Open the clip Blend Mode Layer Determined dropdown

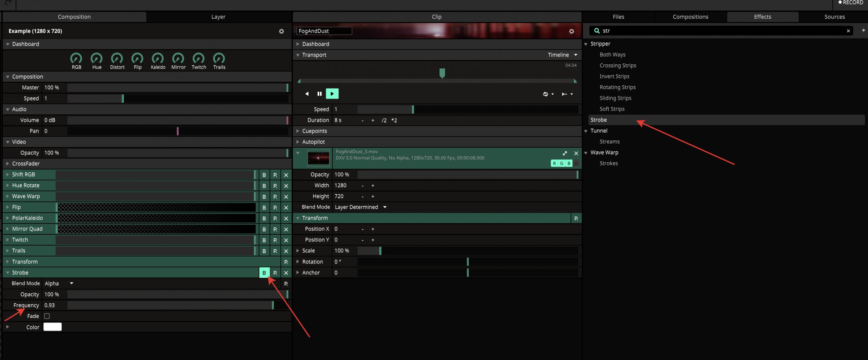(361, 207)
